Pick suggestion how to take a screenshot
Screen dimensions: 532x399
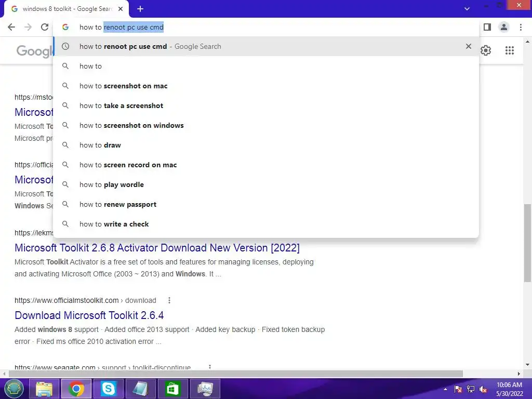coord(267,105)
